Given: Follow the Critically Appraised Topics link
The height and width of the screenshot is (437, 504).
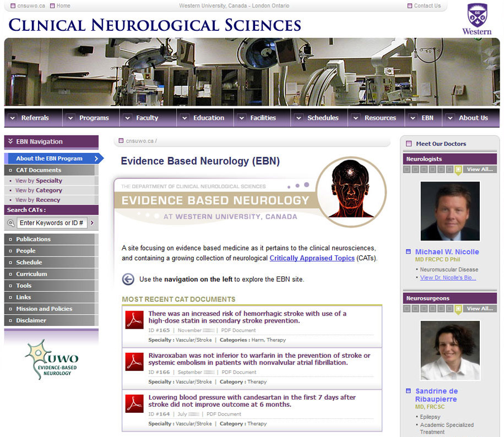Looking at the screenshot, I should point(312,258).
